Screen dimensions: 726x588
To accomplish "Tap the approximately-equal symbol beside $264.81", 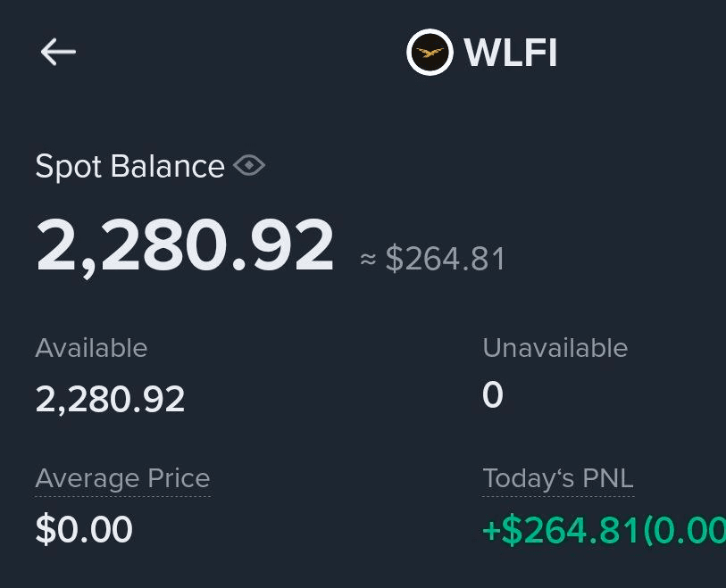I will point(368,260).
